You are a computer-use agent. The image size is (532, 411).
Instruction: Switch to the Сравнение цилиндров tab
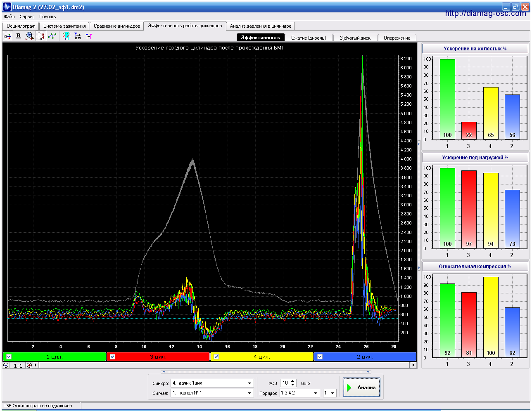[117, 26]
